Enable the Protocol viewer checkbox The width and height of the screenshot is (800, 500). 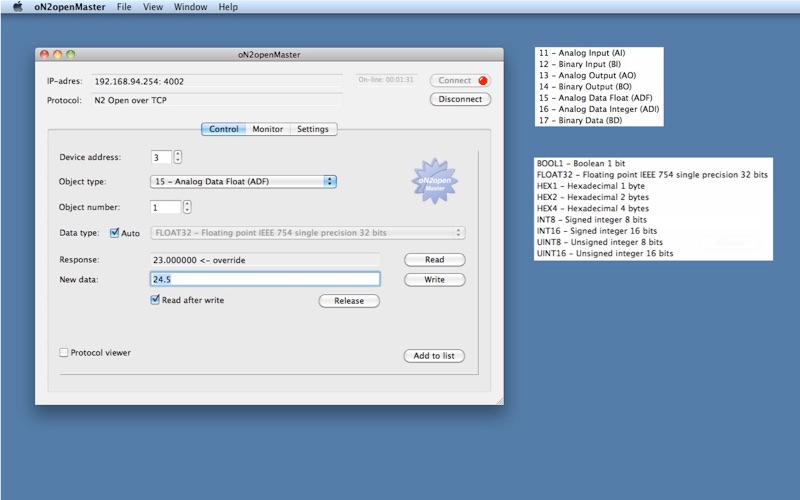64,353
